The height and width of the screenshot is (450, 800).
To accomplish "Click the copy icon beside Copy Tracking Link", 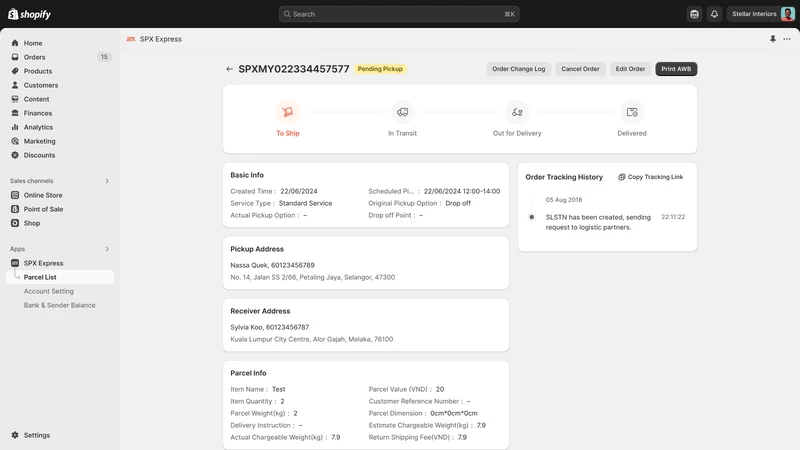I will (x=621, y=177).
